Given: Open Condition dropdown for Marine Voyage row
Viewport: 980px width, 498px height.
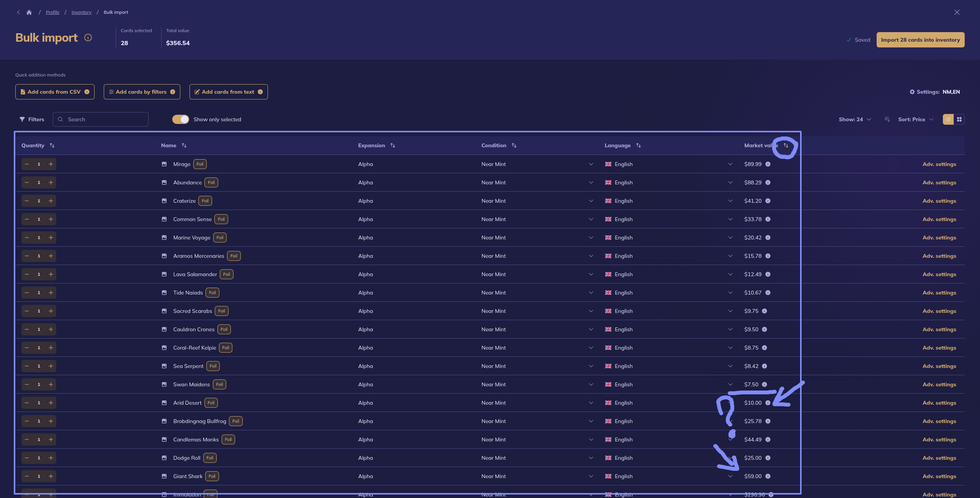Looking at the screenshot, I should click(591, 238).
